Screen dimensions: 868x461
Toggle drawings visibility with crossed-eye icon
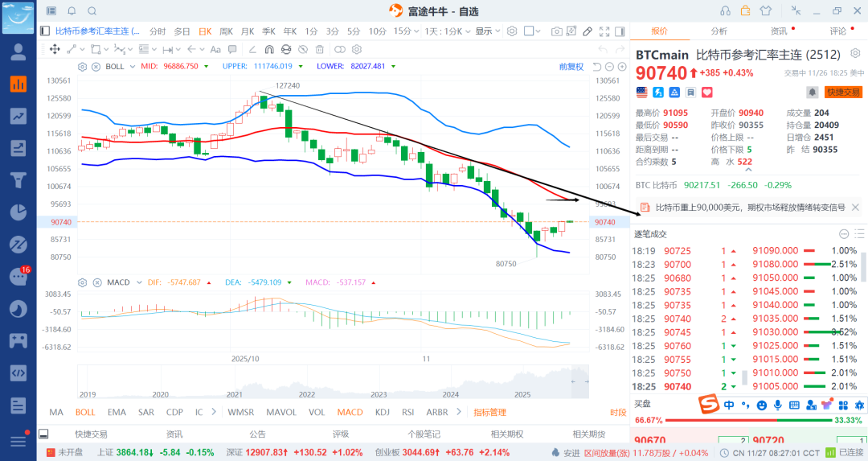click(303, 49)
